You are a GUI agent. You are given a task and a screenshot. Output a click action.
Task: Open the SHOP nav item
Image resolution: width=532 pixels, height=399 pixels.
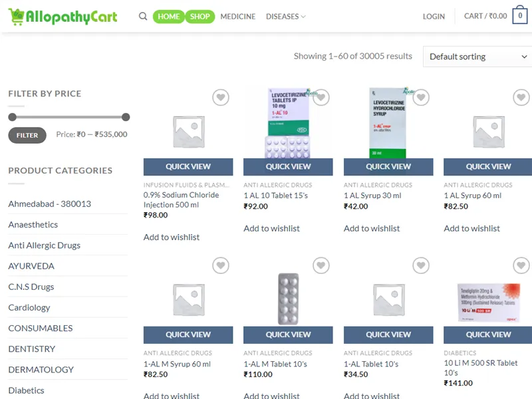point(200,16)
